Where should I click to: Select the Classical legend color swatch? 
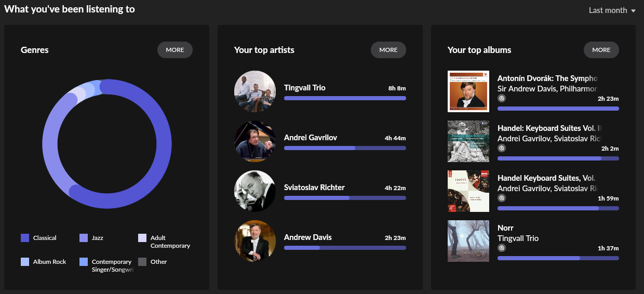25,238
